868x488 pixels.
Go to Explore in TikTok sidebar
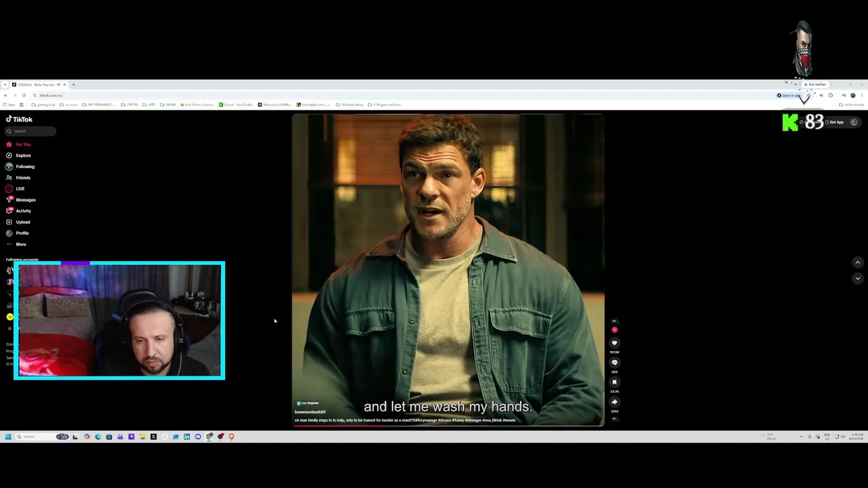point(18,155)
